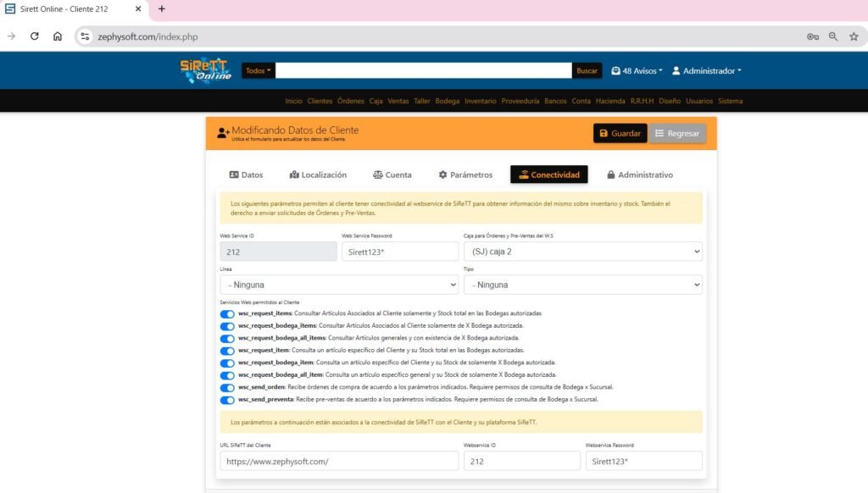Click the URL SiReTT del Cliente field
Image resolution: width=868 pixels, height=493 pixels.
pos(339,462)
